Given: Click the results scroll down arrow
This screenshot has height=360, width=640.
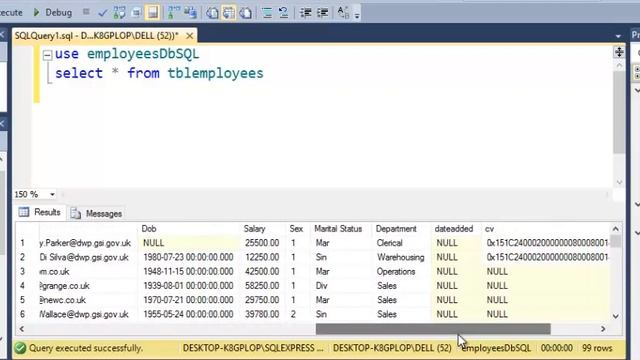Looking at the screenshot, I should pyautogui.click(x=616, y=316).
